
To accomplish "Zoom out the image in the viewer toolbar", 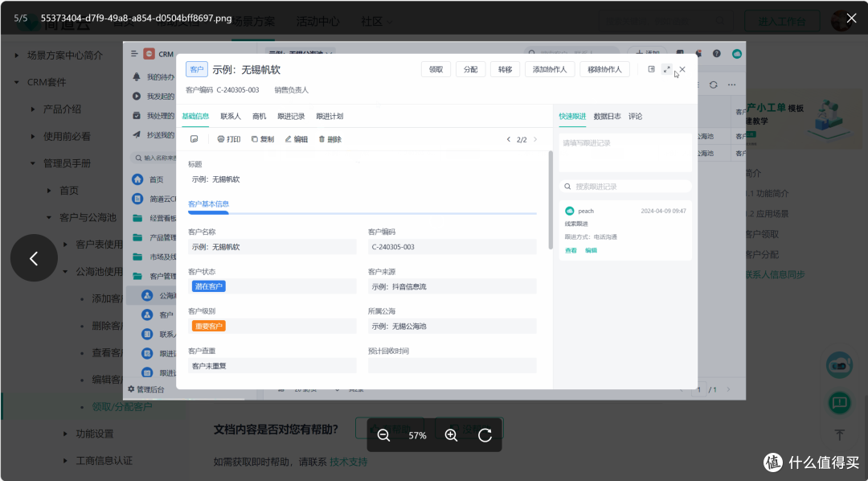I will tap(383, 436).
